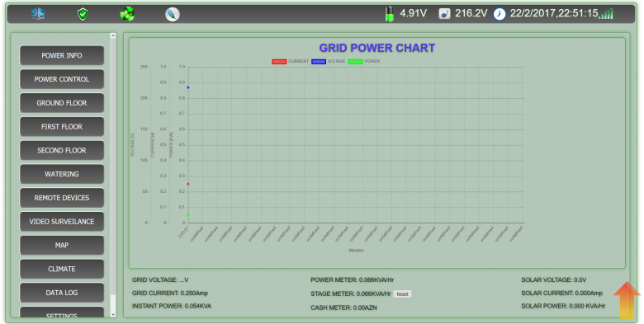
Task: Click the green recycle arrows icon
Action: [x=127, y=14]
